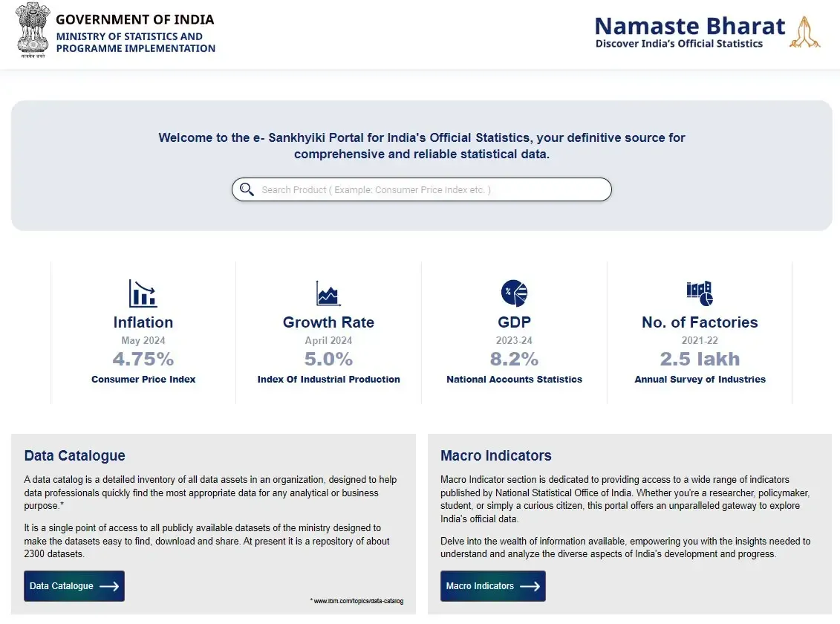840x624 pixels.
Task: Select the Annual Survey of Industries label
Action: pos(699,379)
